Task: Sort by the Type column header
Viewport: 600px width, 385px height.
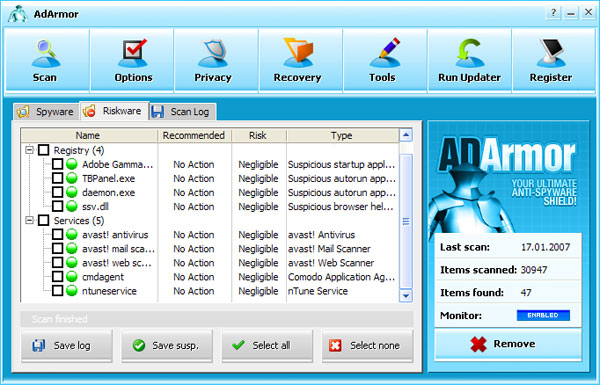Action: (342, 135)
